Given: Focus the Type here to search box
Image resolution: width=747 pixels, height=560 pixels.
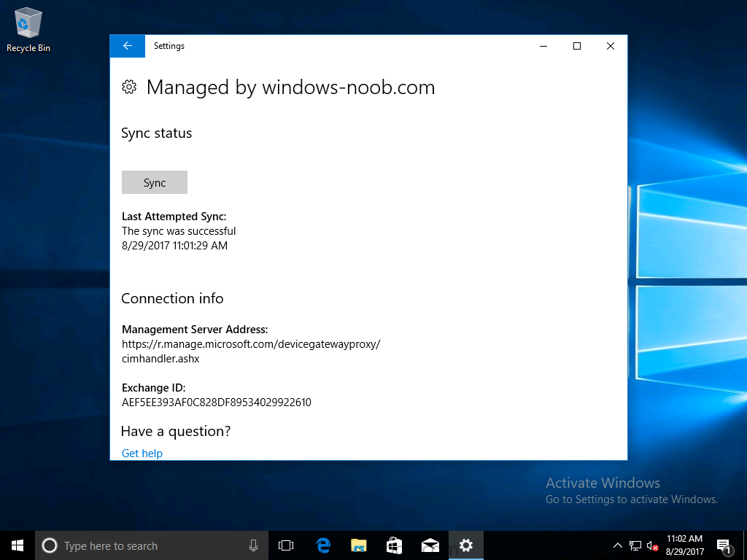Looking at the screenshot, I should pyautogui.click(x=152, y=545).
